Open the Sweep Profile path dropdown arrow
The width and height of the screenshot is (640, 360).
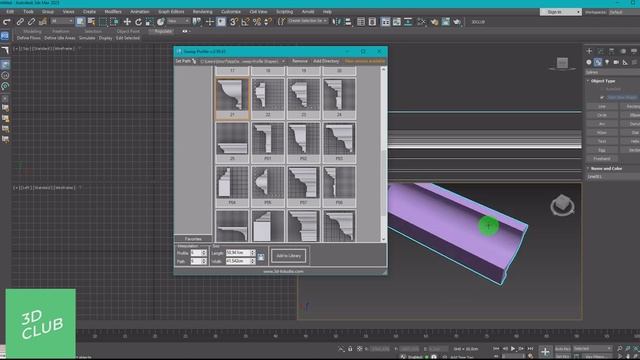pos(283,61)
